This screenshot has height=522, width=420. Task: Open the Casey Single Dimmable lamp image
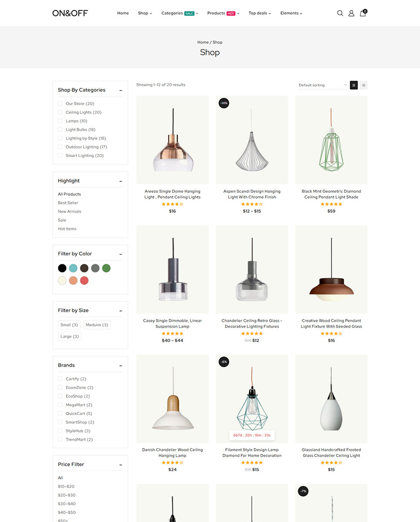click(x=172, y=269)
